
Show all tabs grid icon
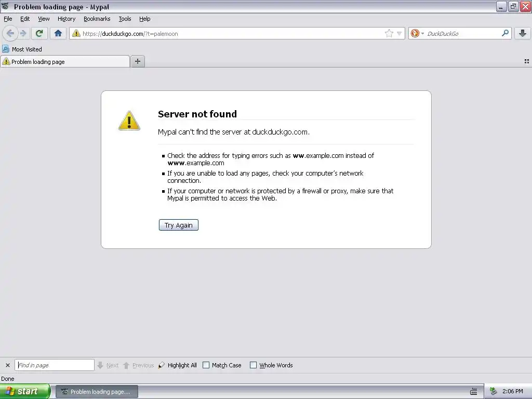(x=527, y=61)
